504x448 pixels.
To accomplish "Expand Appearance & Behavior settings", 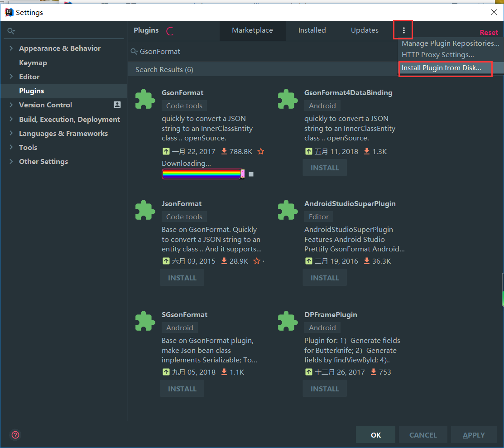I will click(x=11, y=48).
